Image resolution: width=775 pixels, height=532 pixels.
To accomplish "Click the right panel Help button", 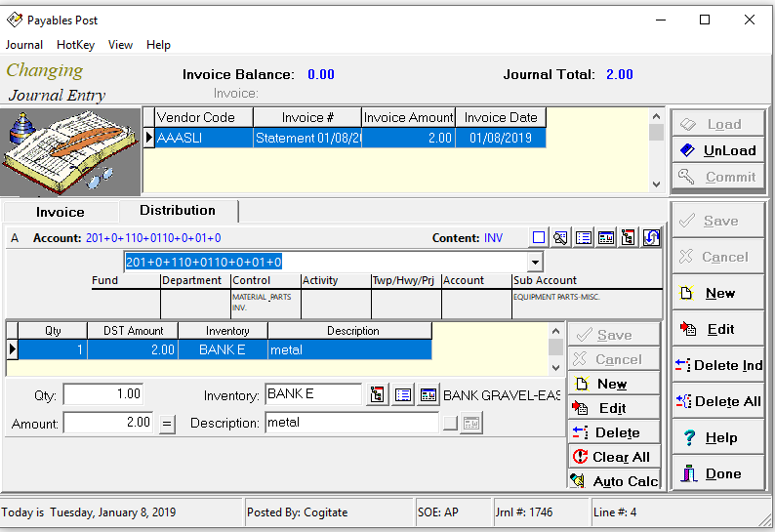I will tap(717, 437).
